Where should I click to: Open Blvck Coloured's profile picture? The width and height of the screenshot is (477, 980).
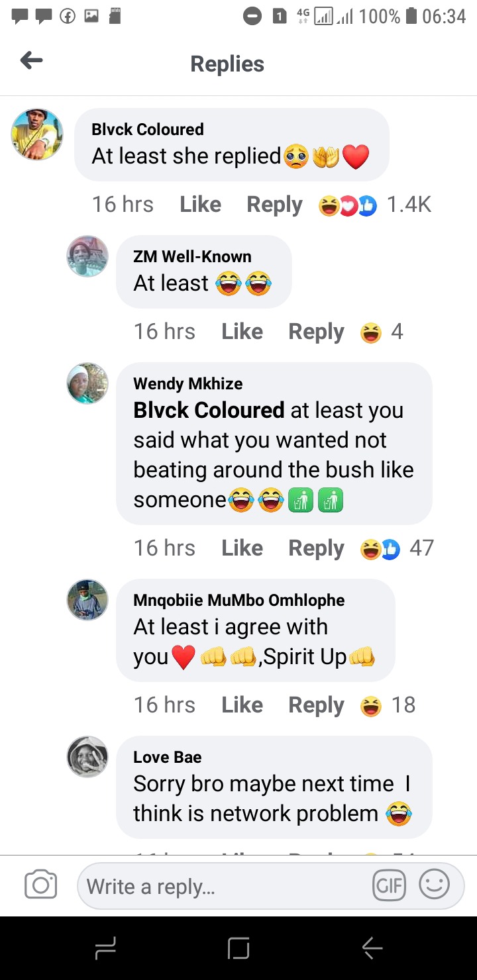[37, 134]
